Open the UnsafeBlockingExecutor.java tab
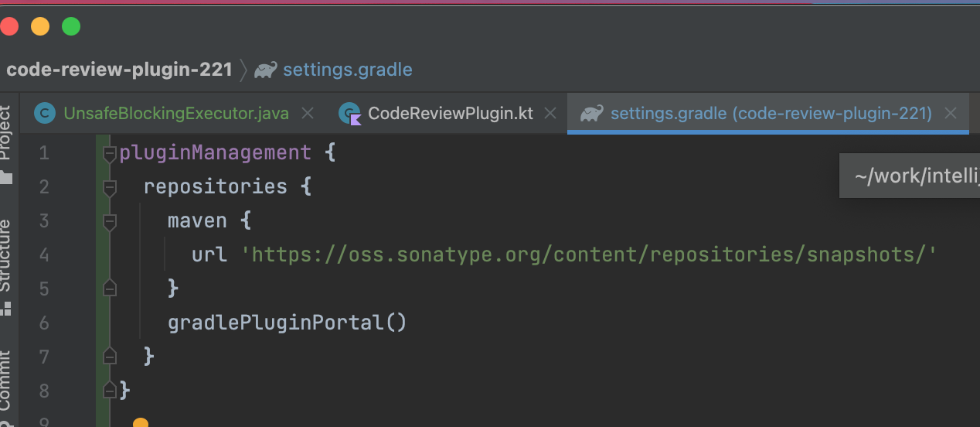This screenshot has height=427, width=980. tap(176, 114)
